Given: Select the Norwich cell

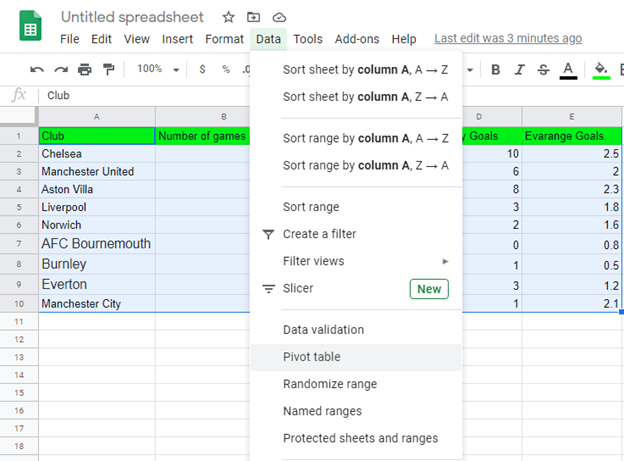Looking at the screenshot, I should (x=97, y=225).
